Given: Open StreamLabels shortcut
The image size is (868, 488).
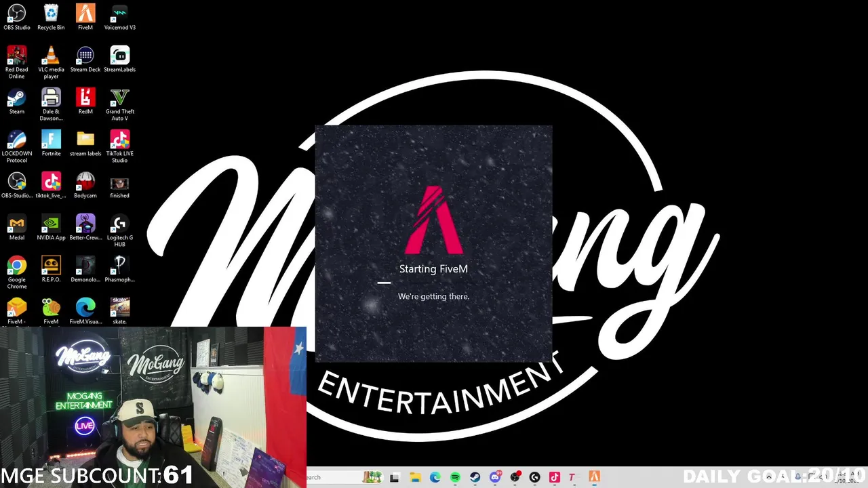Looking at the screenshot, I should coord(119,60).
